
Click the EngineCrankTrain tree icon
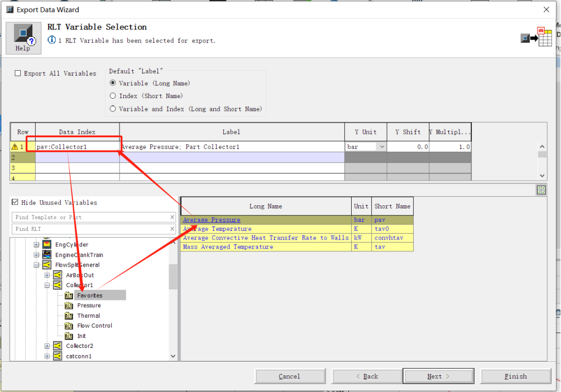click(47, 255)
